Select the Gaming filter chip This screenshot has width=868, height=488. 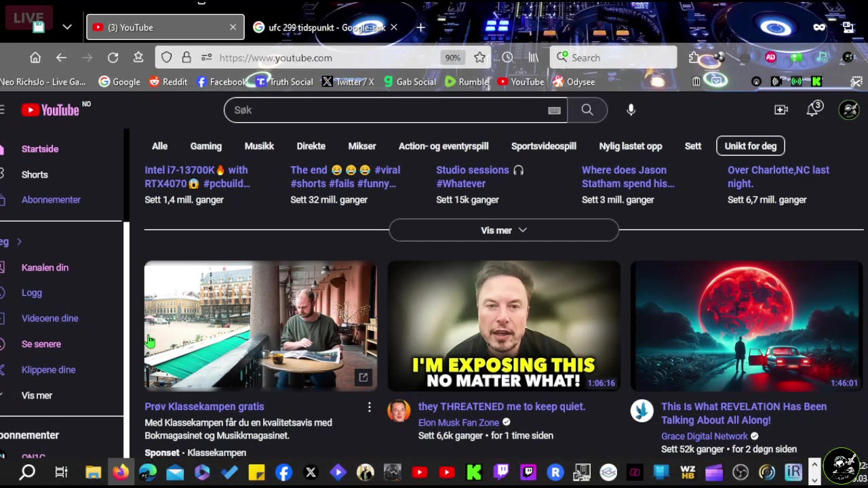205,146
